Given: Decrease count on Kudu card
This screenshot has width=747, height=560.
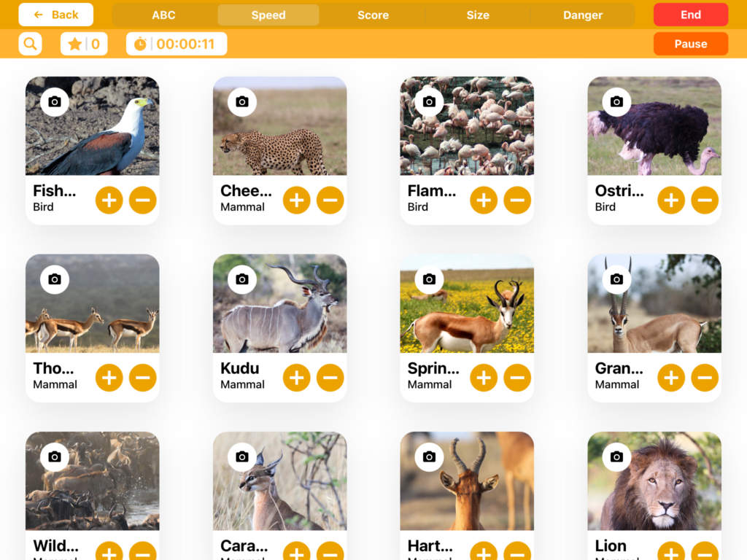Looking at the screenshot, I should (330, 378).
